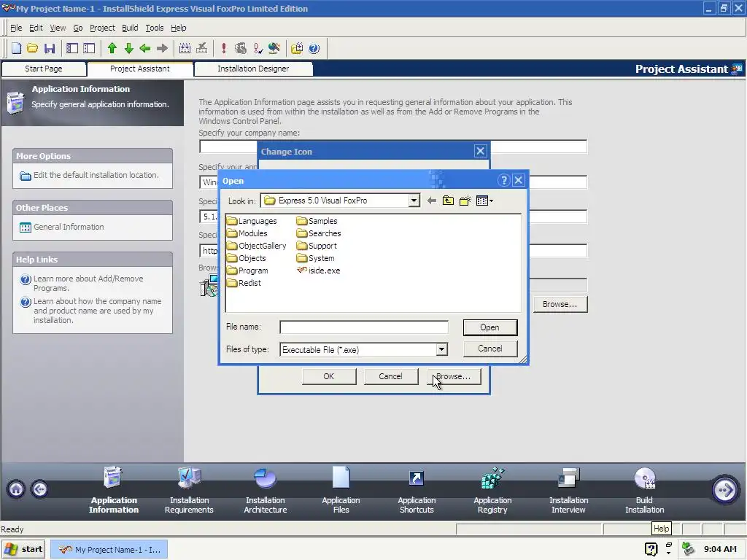
Task: Click the Save floppy disk toolbar icon
Action: (50, 48)
